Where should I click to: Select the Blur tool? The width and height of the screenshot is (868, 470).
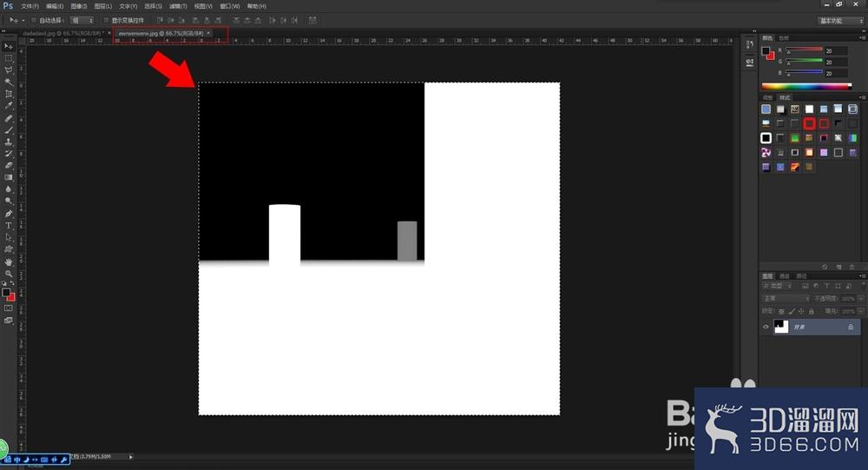pos(9,189)
